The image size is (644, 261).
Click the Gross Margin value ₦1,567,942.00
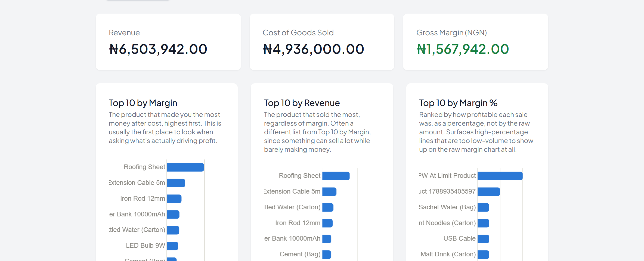point(463,49)
